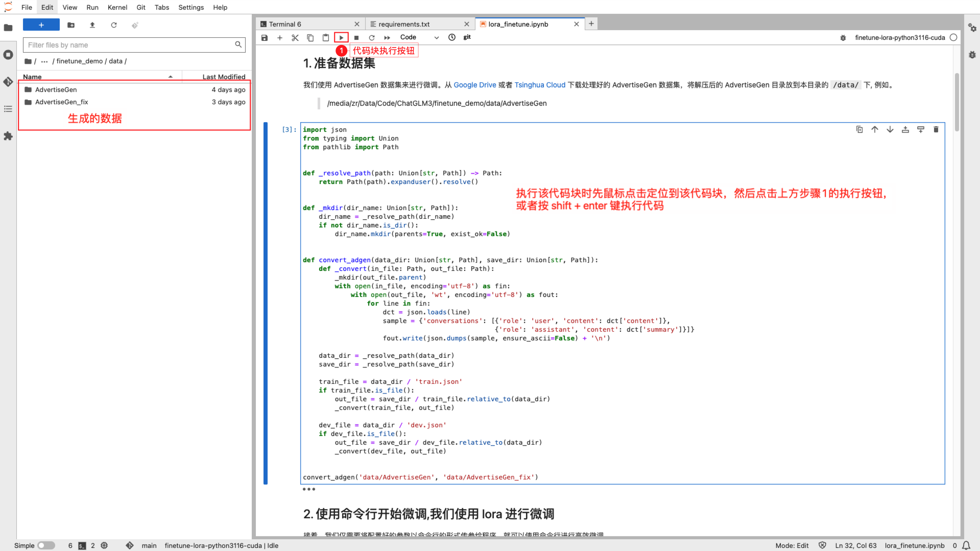Image resolution: width=980 pixels, height=551 pixels.
Task: Follow the Tsinghua Cloud link
Action: pyautogui.click(x=540, y=85)
